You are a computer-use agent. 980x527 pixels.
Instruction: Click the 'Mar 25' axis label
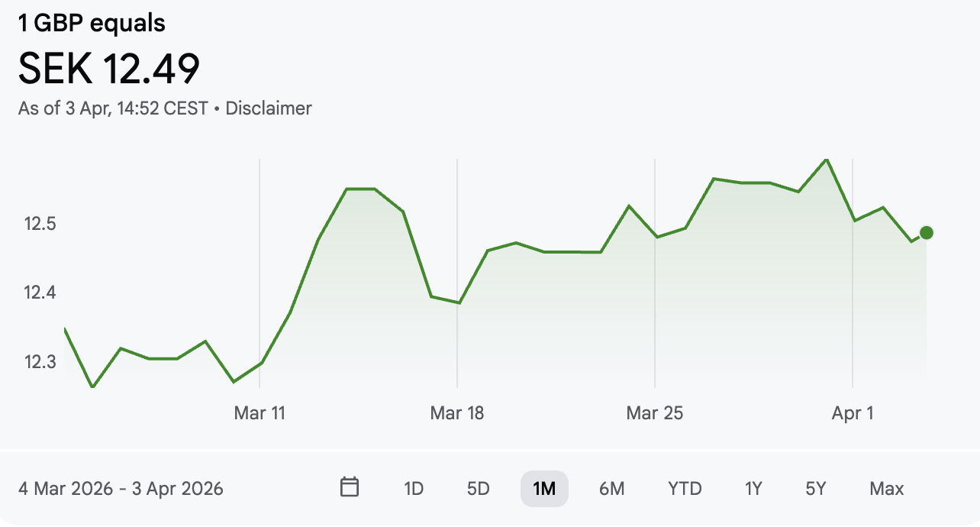pos(655,413)
